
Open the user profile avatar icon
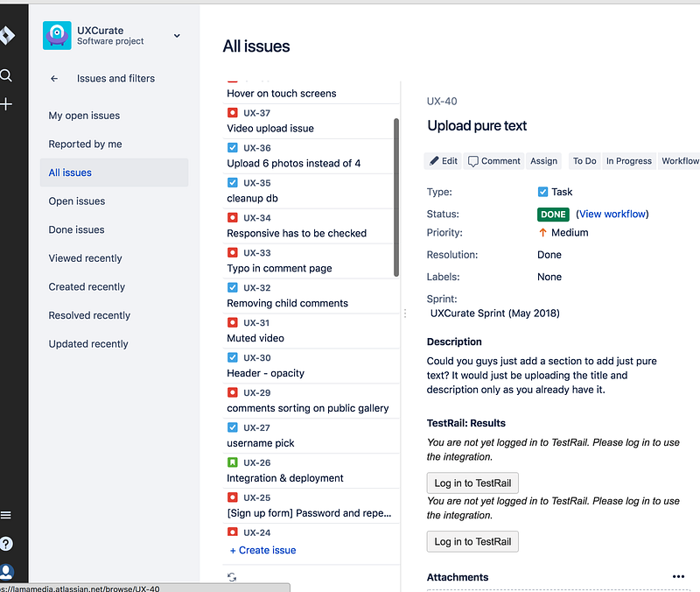point(7,572)
